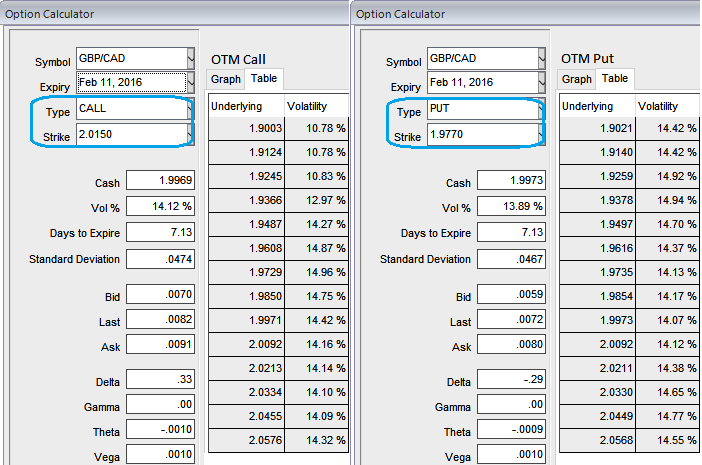Click the Bid field showing .0059
Viewport: 702px width, 465px height.
click(x=512, y=296)
